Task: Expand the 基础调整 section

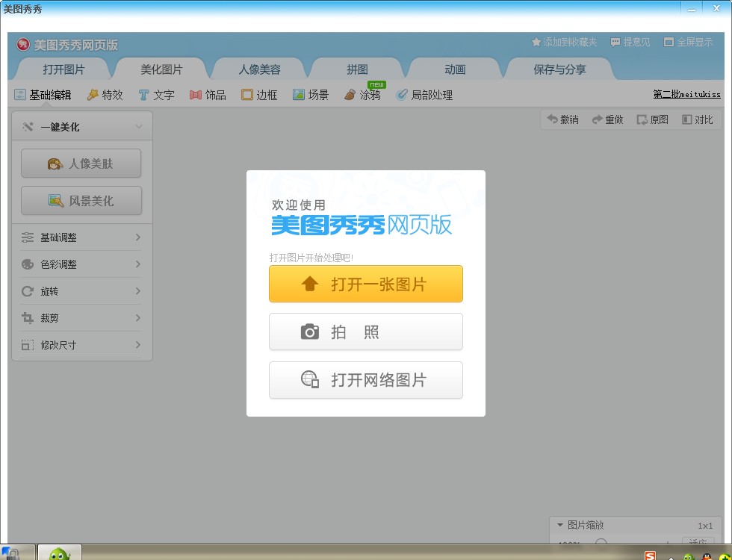Action: coord(81,237)
